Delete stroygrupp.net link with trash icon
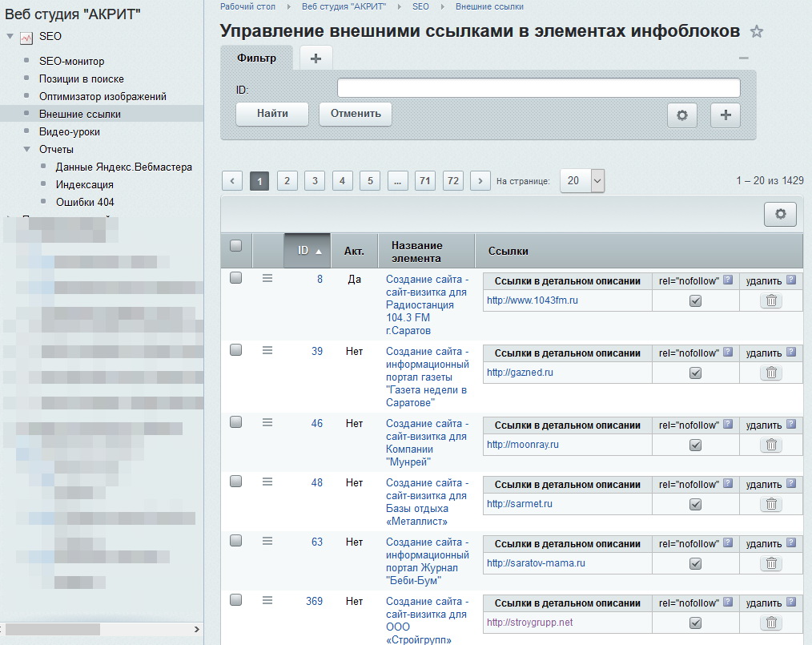Viewport: 812px width, 645px height. (x=770, y=623)
